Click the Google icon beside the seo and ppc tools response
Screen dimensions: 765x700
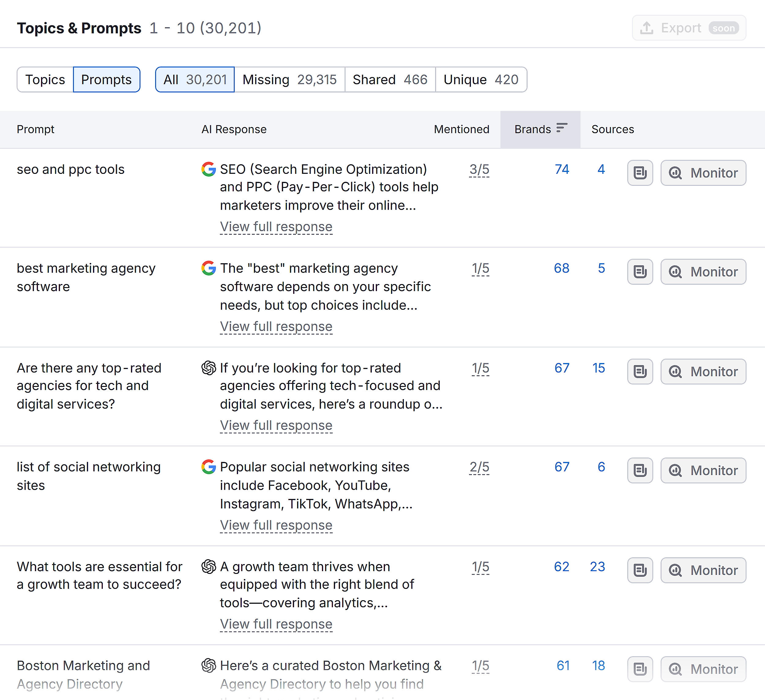[x=208, y=170]
